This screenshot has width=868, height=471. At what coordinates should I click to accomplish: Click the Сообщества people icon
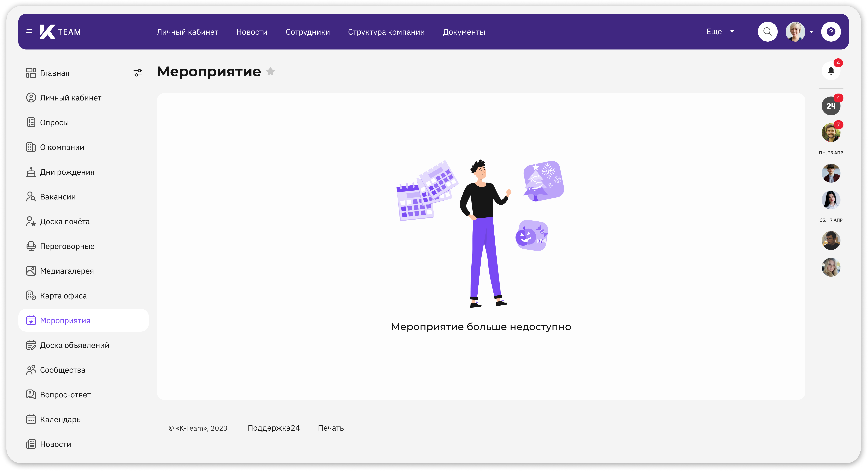point(31,370)
